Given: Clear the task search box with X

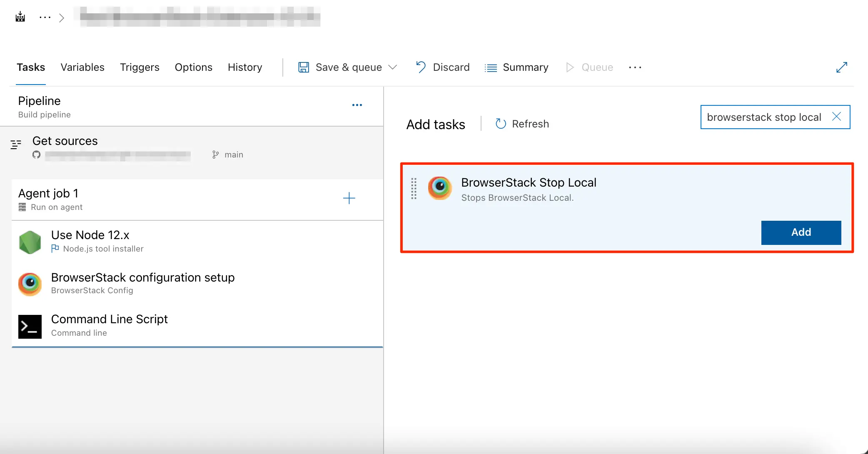Looking at the screenshot, I should [x=836, y=117].
